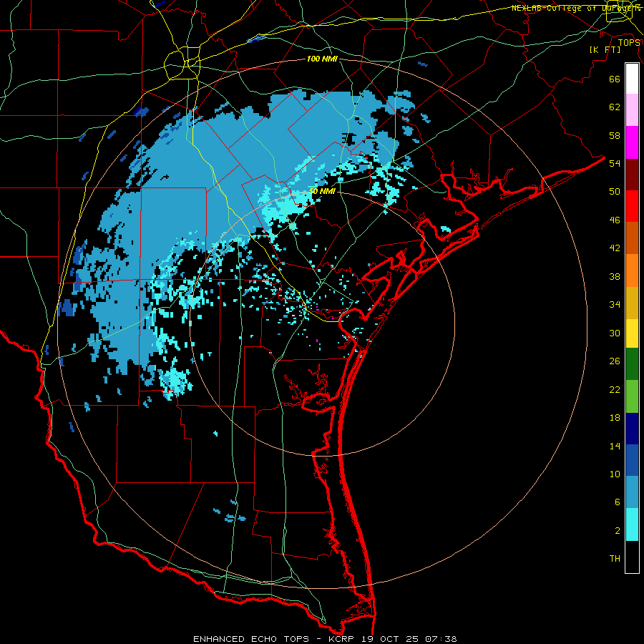This screenshot has width=644, height=644.
Task: Click the legend value '38'
Action: (x=615, y=276)
